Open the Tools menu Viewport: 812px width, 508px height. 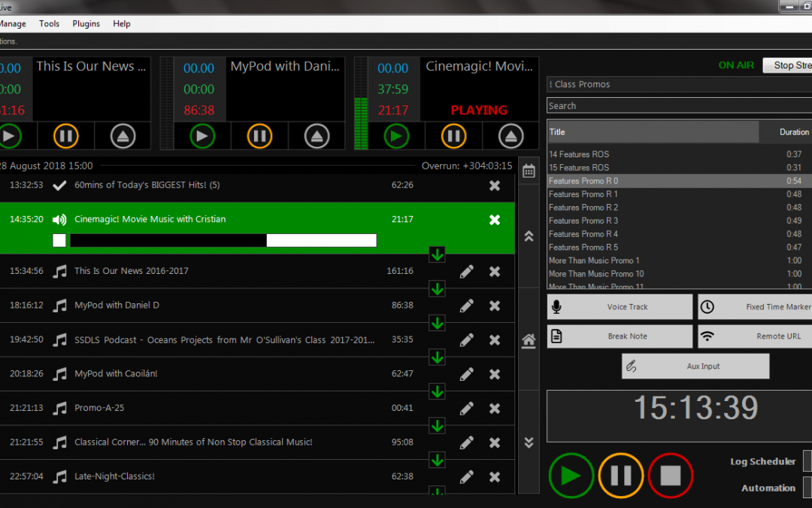coord(50,23)
